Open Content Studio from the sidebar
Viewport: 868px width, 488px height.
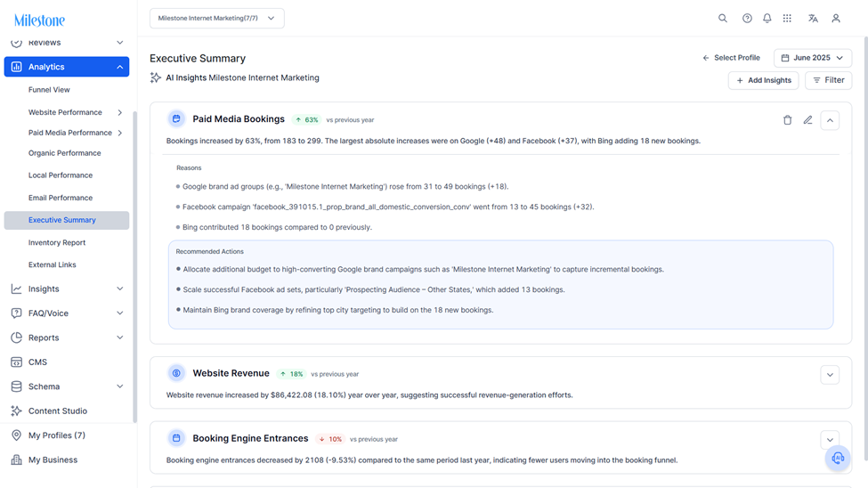(58, 411)
